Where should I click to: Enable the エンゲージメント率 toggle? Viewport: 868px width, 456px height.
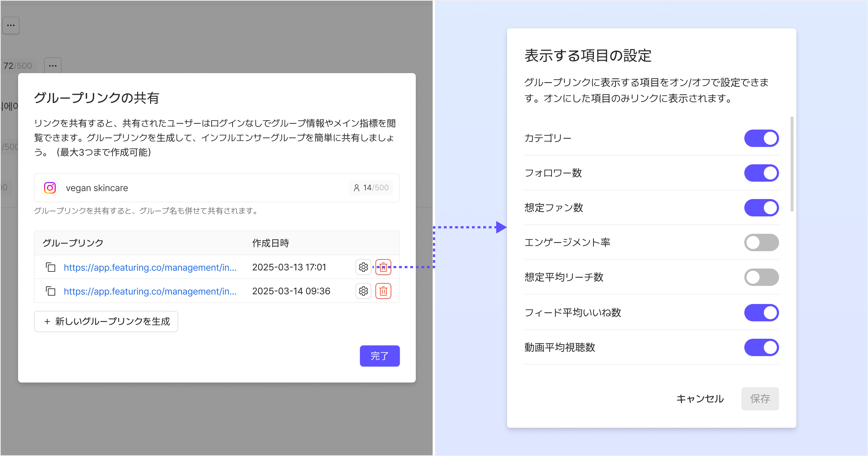click(x=761, y=242)
